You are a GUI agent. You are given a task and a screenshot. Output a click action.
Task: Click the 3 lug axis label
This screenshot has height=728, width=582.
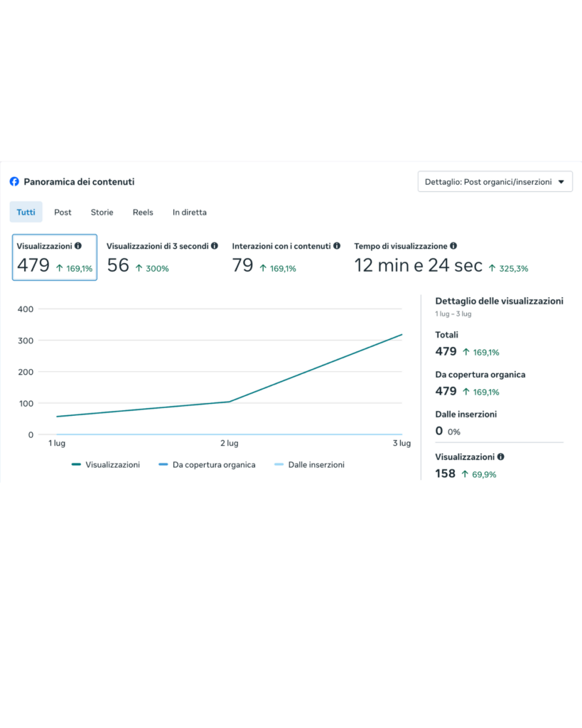(402, 443)
